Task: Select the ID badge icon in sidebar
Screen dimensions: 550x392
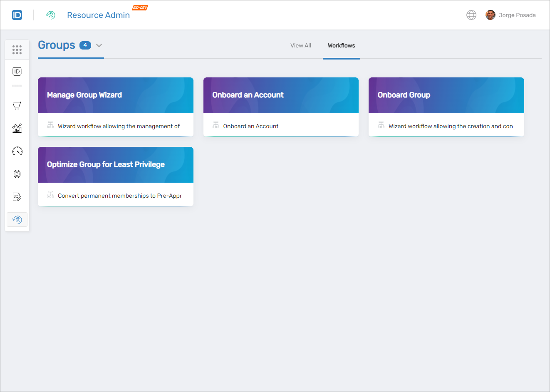Action: [17, 71]
